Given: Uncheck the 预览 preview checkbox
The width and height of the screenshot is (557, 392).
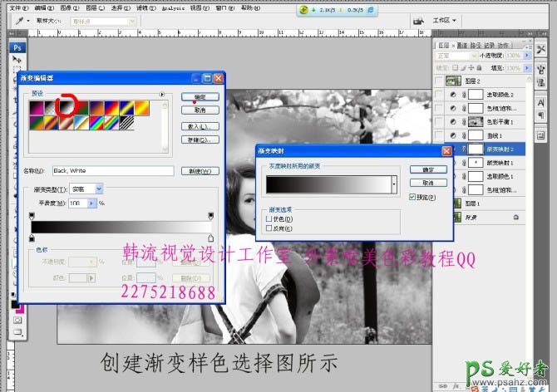Looking at the screenshot, I should pos(413,198).
